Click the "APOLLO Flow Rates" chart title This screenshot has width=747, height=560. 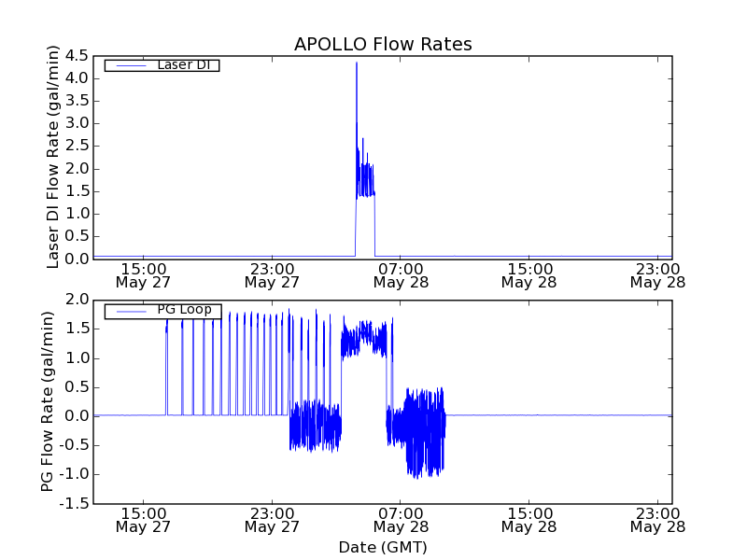[x=383, y=44]
